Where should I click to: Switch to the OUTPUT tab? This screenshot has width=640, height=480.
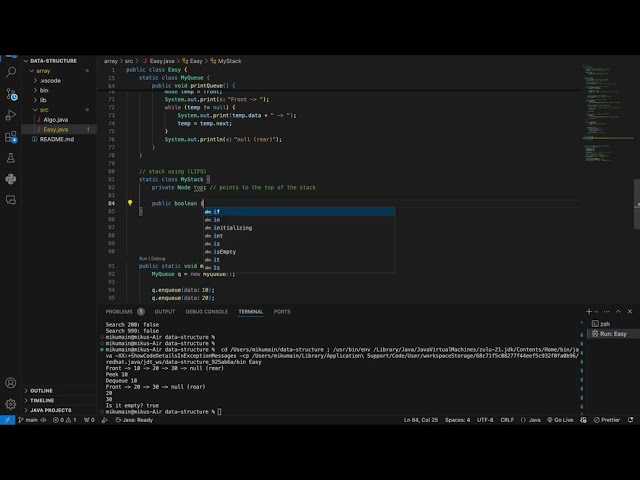pos(164,311)
